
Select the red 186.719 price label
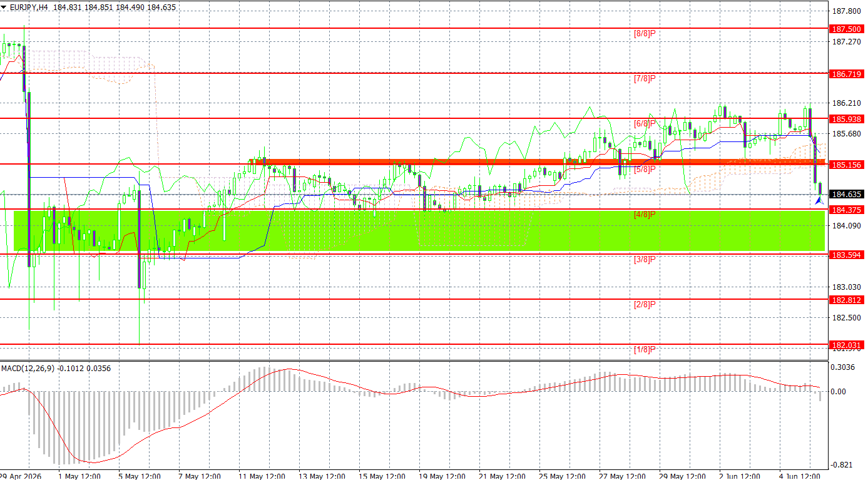click(846, 74)
